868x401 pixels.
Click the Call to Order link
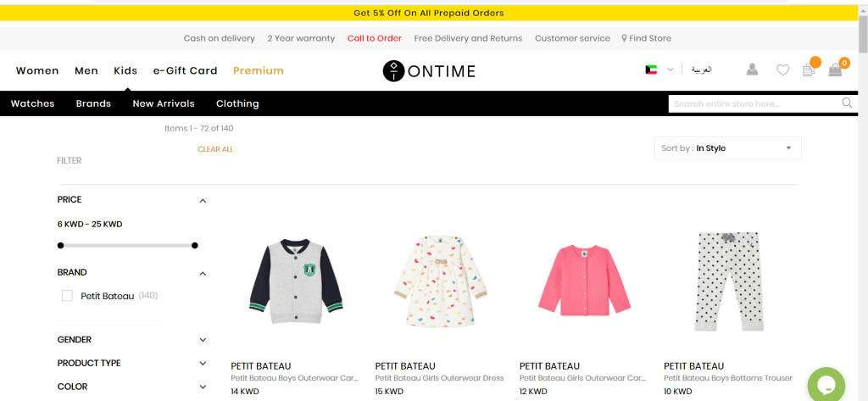pos(375,38)
